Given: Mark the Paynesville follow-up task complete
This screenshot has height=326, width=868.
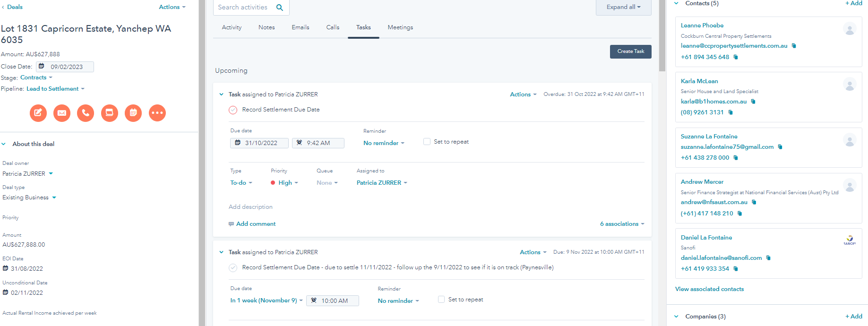Looking at the screenshot, I should 233,268.
